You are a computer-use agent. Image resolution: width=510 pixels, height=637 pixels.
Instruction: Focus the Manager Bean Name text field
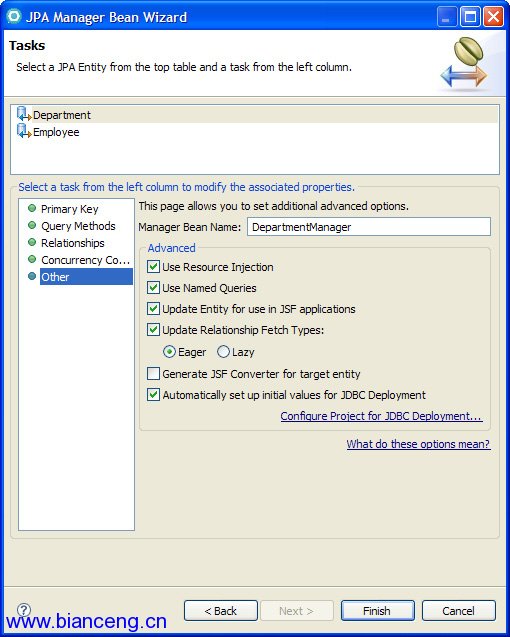pos(369,227)
